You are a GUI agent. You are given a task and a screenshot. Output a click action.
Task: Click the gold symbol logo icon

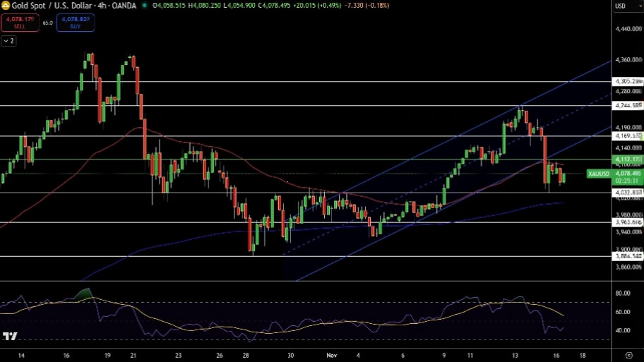5,6
